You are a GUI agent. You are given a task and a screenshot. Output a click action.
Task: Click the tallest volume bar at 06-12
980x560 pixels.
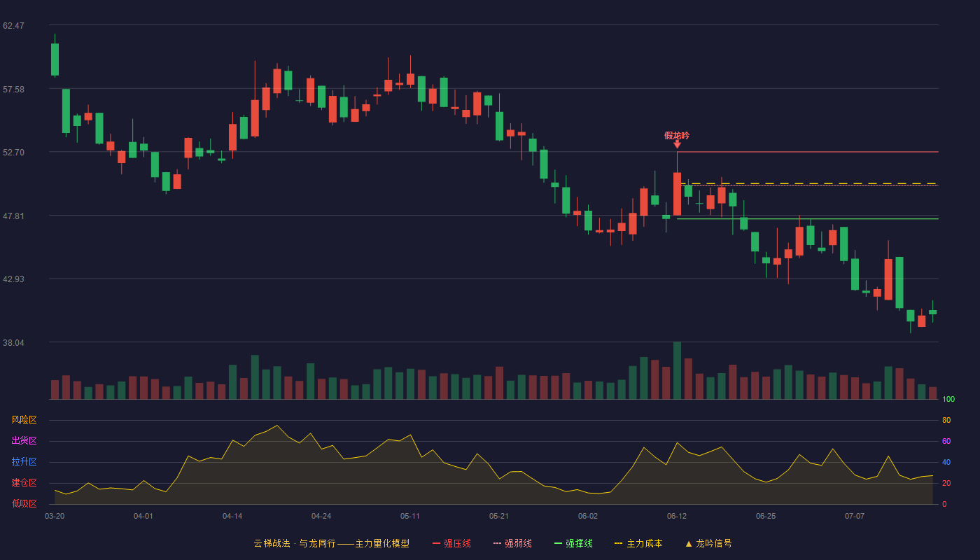point(677,370)
